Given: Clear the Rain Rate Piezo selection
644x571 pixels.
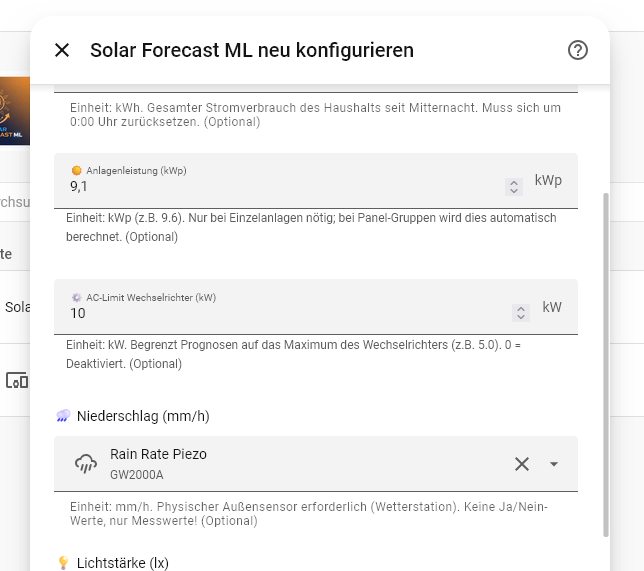Looking at the screenshot, I should click(522, 464).
